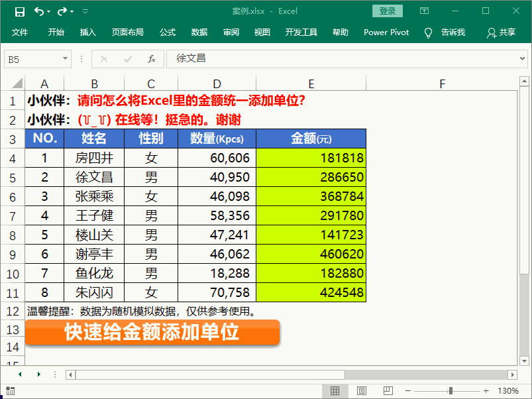
Task: Switch to the 开始 tab
Action: [56, 32]
